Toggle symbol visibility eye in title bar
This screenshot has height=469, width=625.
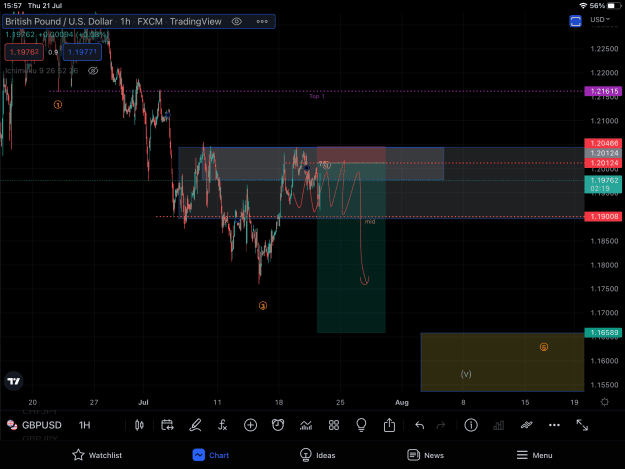[x=236, y=22]
